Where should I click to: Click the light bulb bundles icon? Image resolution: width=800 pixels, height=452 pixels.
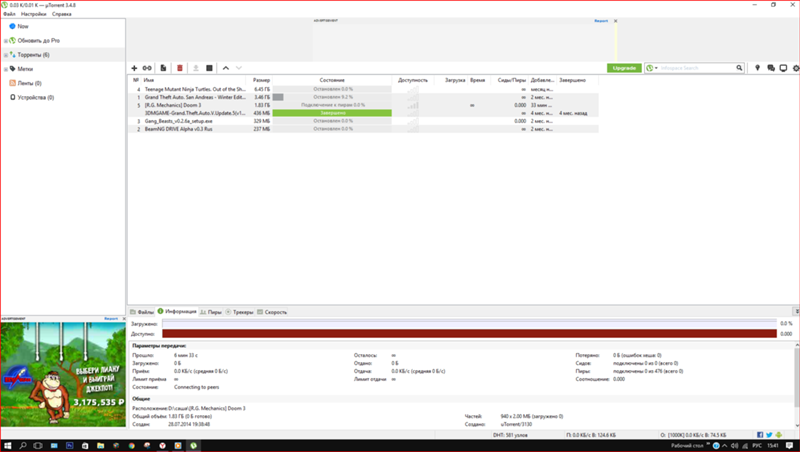pyautogui.click(x=758, y=68)
